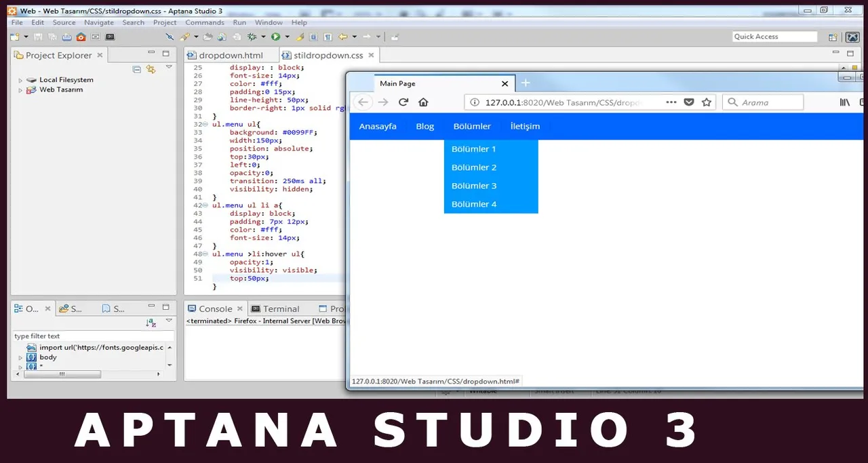Open the Project menu

pyautogui.click(x=165, y=22)
